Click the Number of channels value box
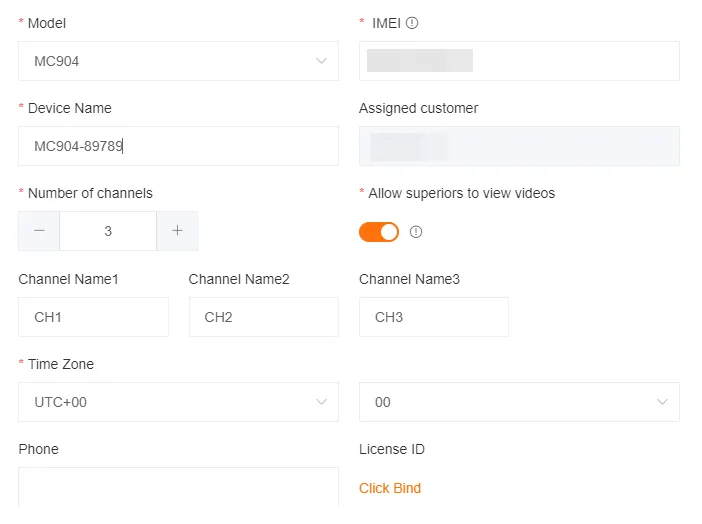The image size is (702, 524). pyautogui.click(x=108, y=231)
